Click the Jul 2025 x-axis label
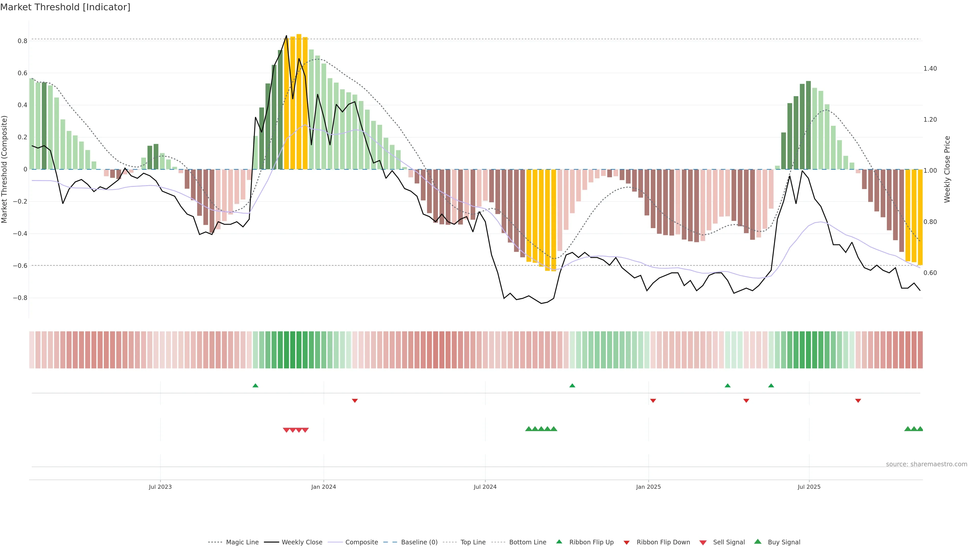Image resolution: width=980 pixels, height=551 pixels. pyautogui.click(x=809, y=487)
